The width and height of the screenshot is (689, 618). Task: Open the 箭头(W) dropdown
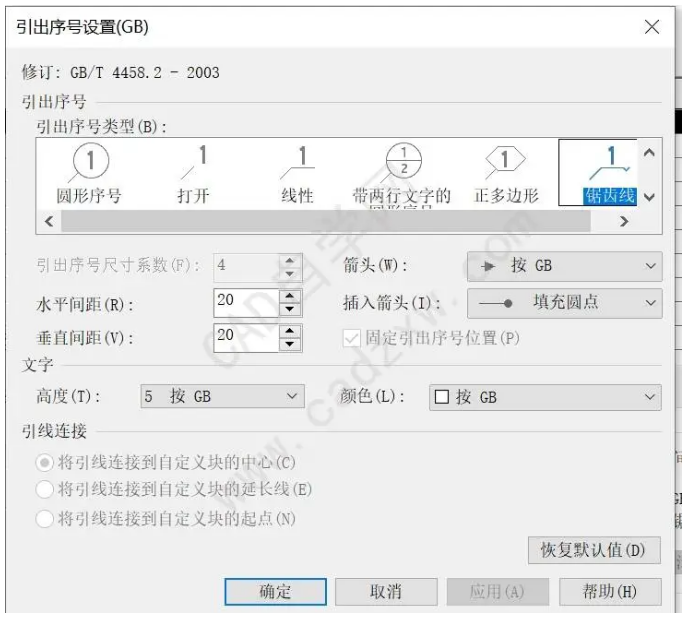click(x=565, y=266)
